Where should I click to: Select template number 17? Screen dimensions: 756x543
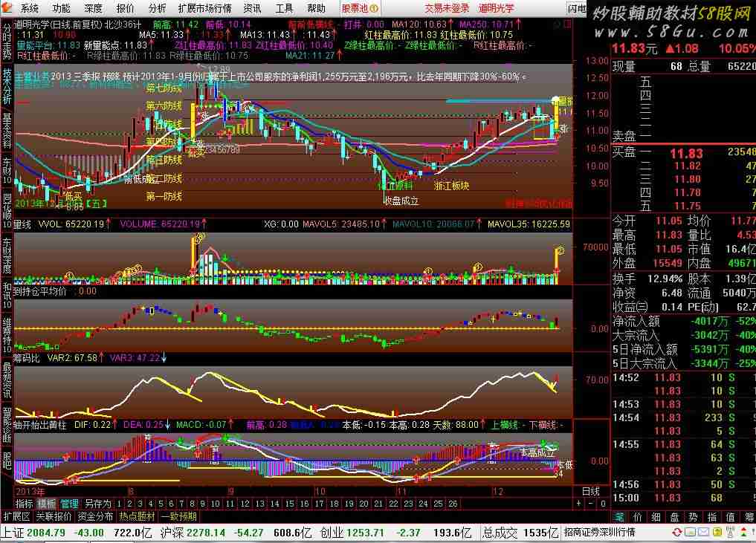(x=319, y=504)
